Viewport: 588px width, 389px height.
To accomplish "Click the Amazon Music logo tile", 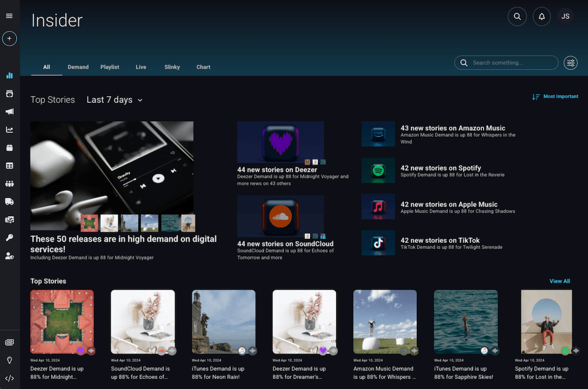I will click(378, 134).
